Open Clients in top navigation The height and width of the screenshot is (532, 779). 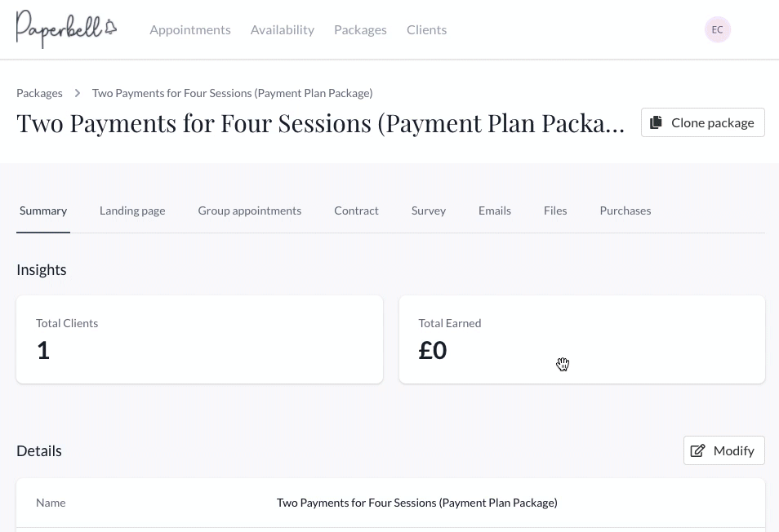(427, 29)
